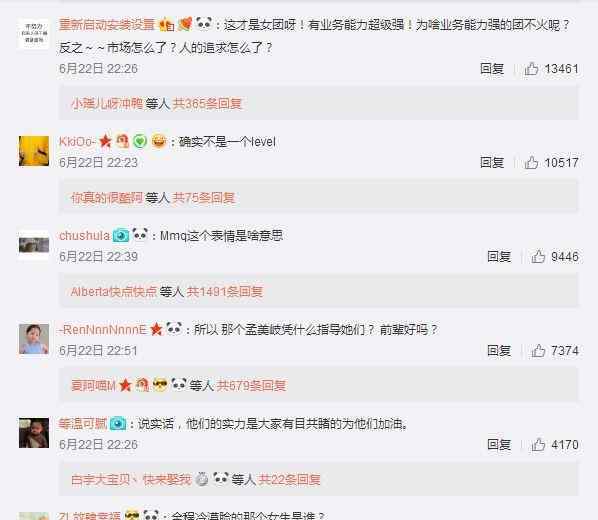Open baby photo avatar of -RenNnnNnnnE
The image size is (598, 520).
tap(34, 339)
